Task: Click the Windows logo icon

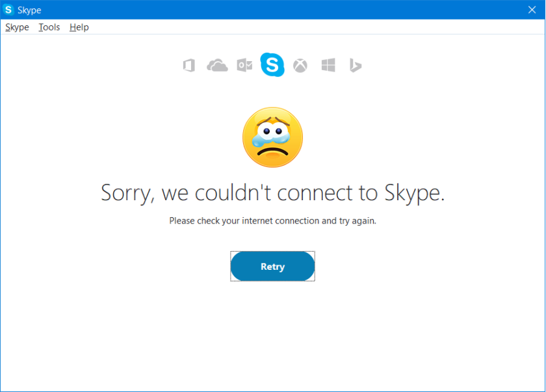Action: (328, 65)
